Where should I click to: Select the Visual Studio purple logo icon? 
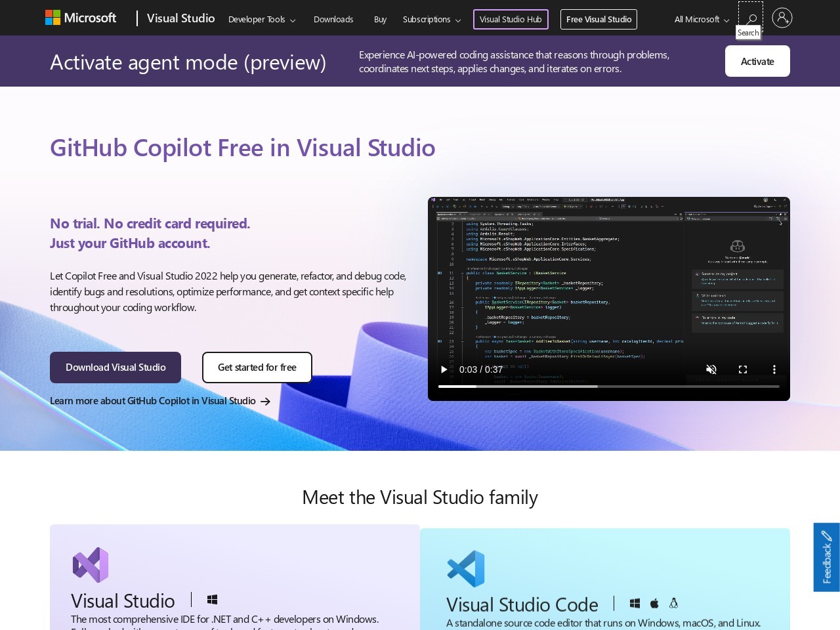[x=90, y=564]
